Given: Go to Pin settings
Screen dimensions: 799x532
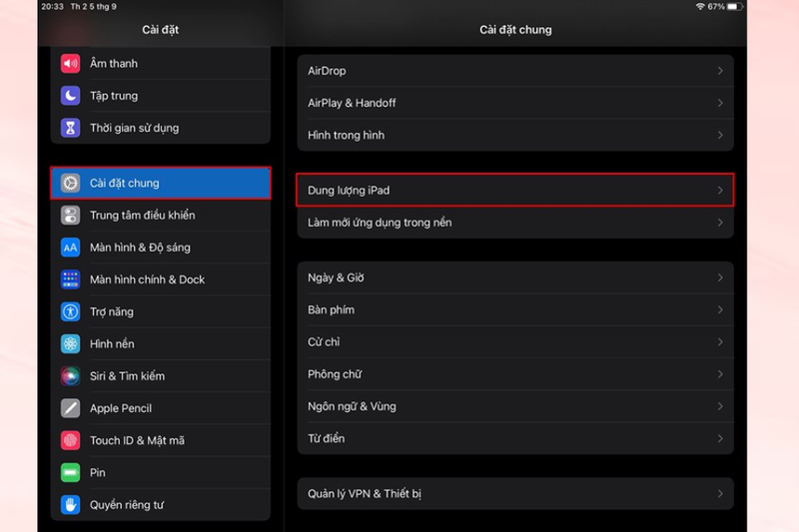Looking at the screenshot, I should (x=161, y=472).
